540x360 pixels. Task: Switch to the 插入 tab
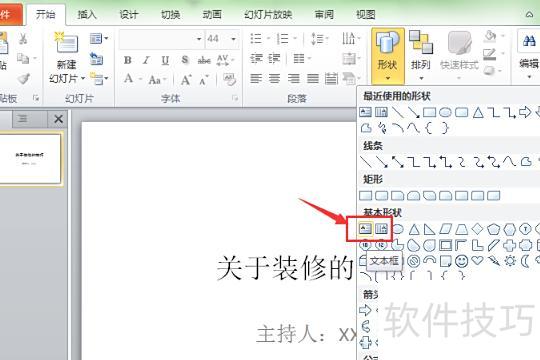[x=87, y=14]
